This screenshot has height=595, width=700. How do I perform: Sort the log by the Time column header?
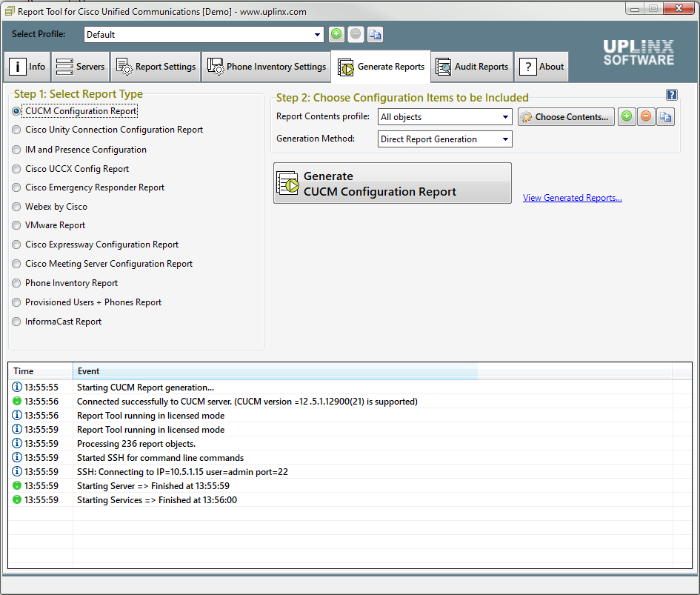point(40,370)
